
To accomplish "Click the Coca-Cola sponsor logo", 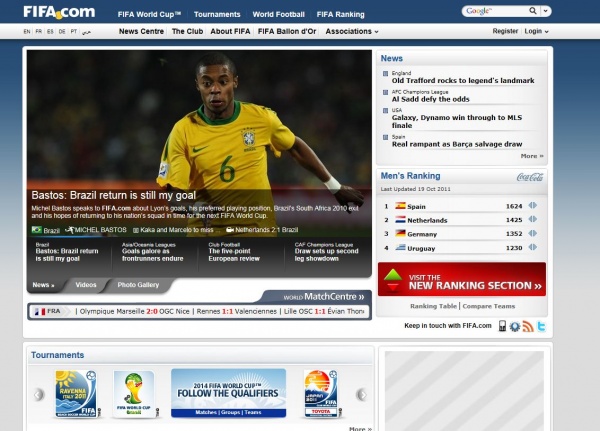I will [x=530, y=177].
